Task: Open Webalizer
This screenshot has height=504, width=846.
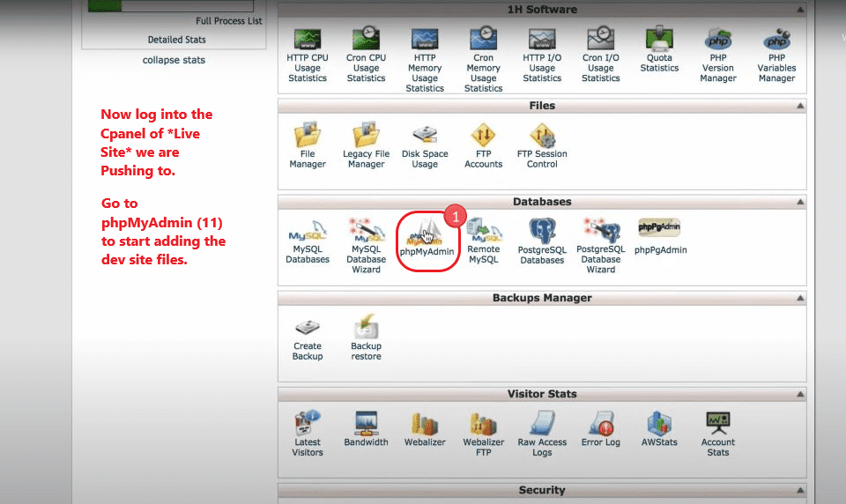Action: coord(425,429)
